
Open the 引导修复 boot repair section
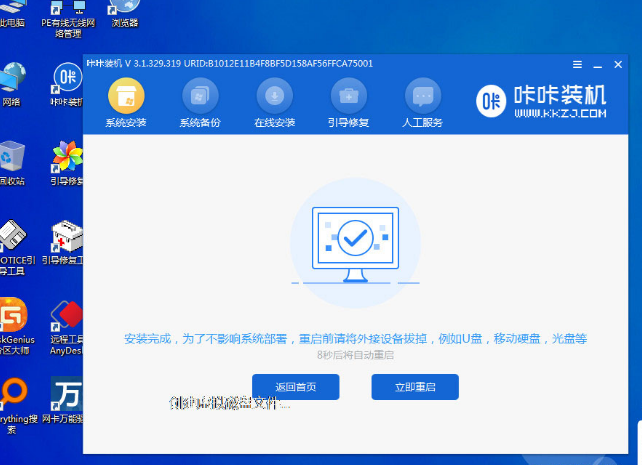(348, 98)
